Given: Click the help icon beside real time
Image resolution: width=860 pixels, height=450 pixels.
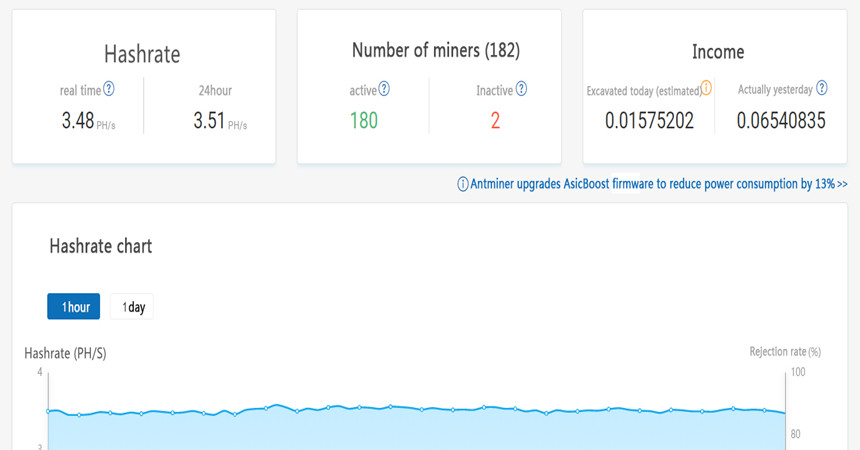Looking at the screenshot, I should (x=109, y=89).
